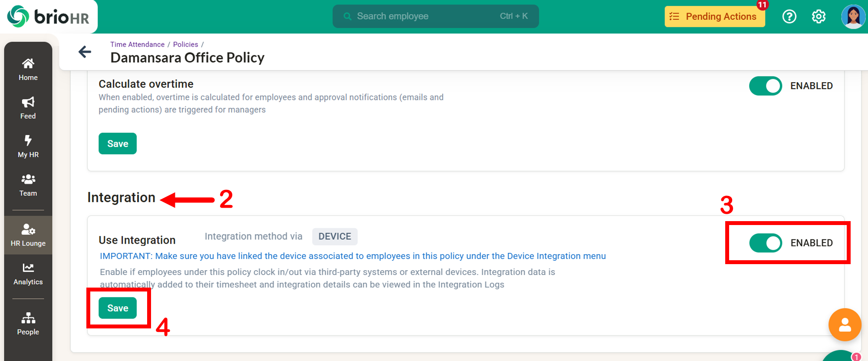
Task: Click the back arrow icon
Action: pos(85,52)
